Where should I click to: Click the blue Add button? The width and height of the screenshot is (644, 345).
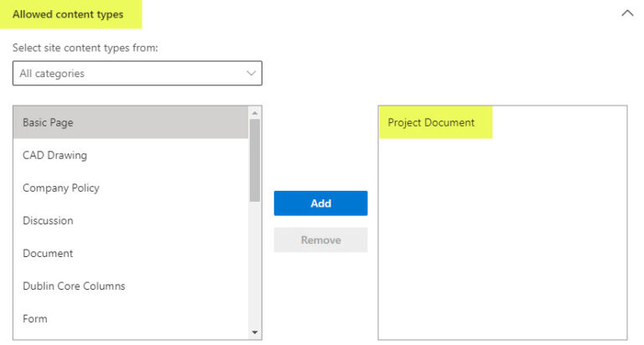321,203
